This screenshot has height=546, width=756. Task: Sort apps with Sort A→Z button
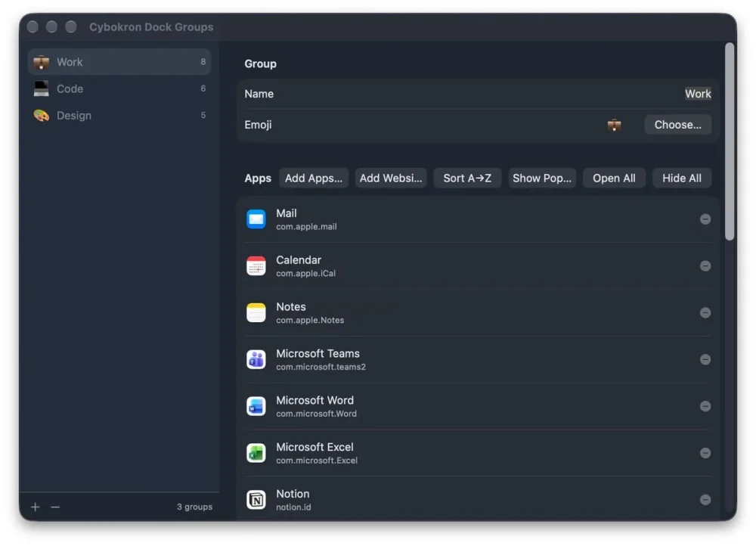tap(467, 178)
